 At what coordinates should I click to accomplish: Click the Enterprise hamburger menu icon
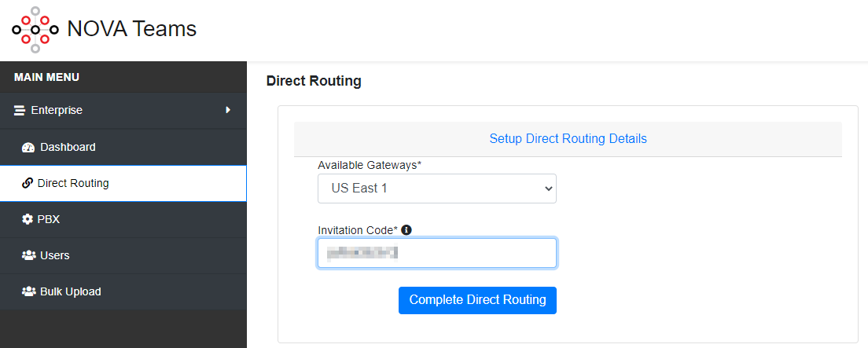20,111
